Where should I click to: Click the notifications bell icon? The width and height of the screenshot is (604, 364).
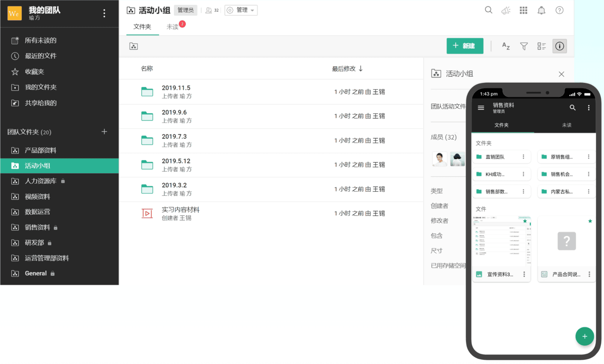[x=541, y=11]
